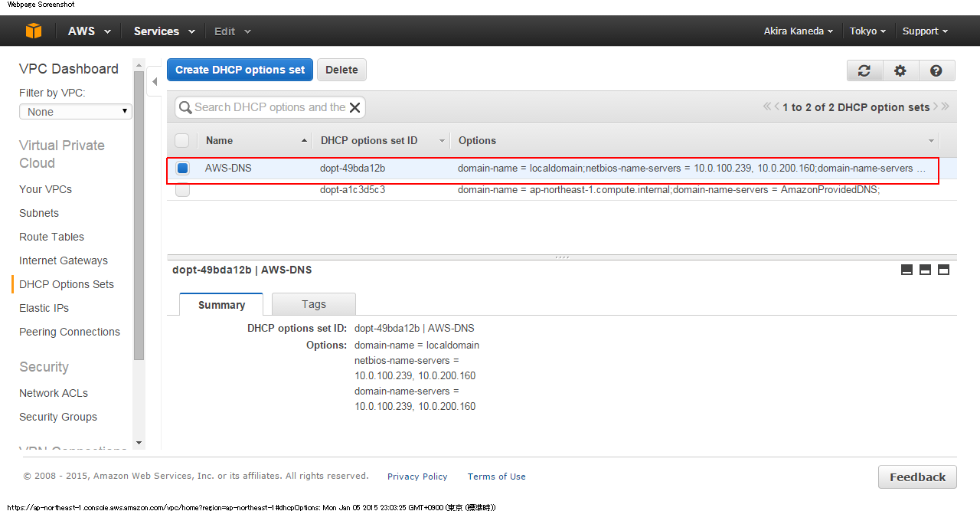
Task: Click the AWS cube logo icon
Action: tap(34, 31)
